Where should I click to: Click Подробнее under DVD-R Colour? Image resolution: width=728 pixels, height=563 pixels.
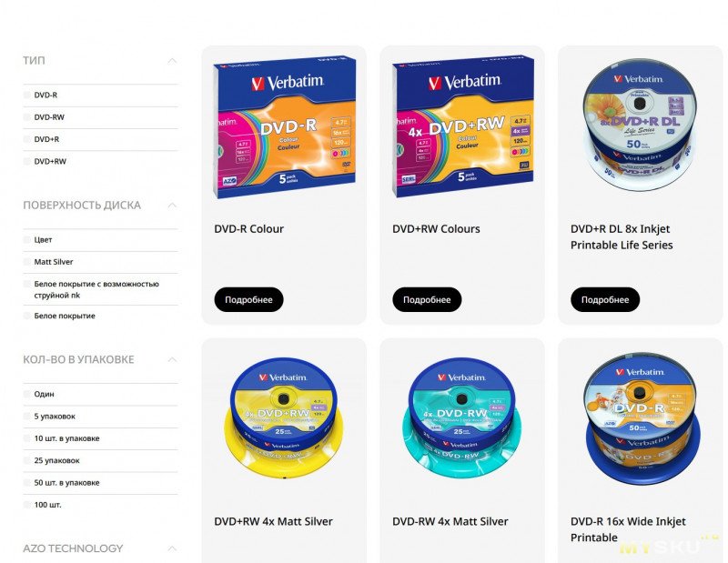point(248,300)
